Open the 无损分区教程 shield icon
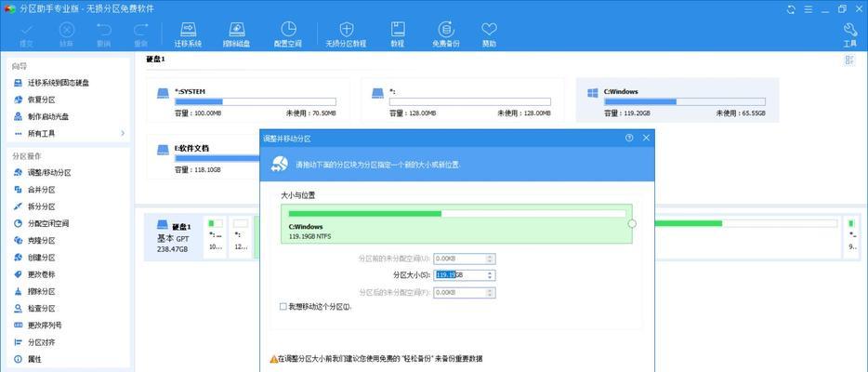The image size is (868, 372). [346, 34]
